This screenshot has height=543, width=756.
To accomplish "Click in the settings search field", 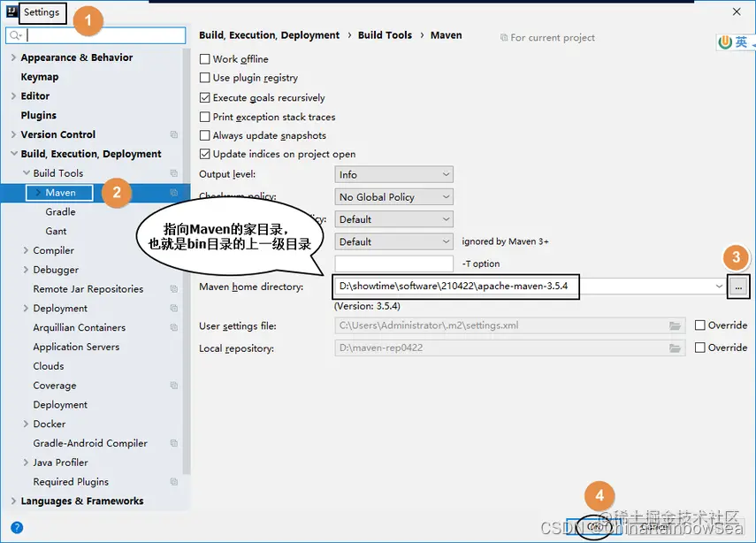I will pos(95,35).
